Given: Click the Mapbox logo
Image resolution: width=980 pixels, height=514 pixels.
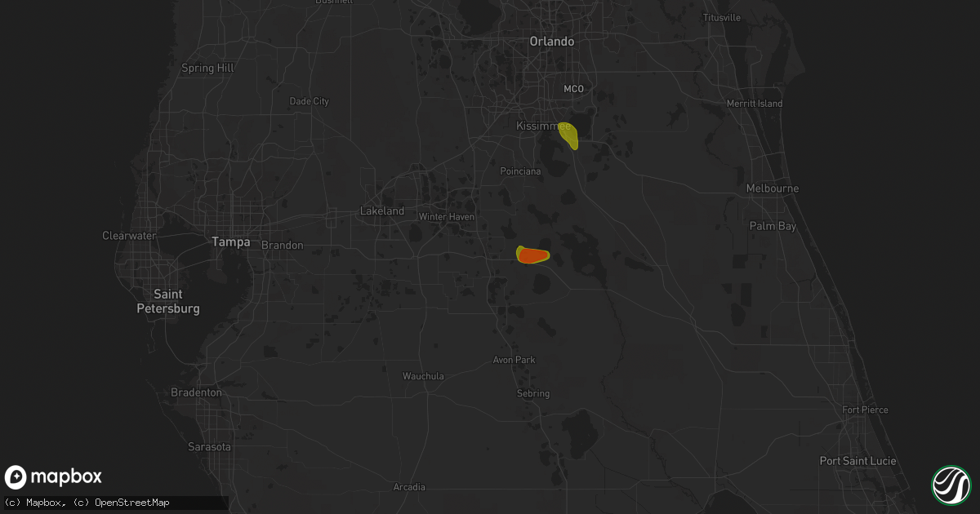Looking at the screenshot, I should (x=53, y=477).
